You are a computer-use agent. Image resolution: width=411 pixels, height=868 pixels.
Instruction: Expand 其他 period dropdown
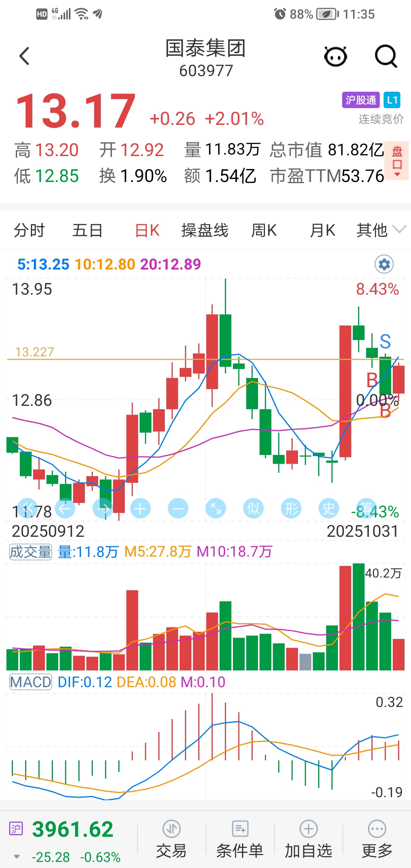coord(381,230)
